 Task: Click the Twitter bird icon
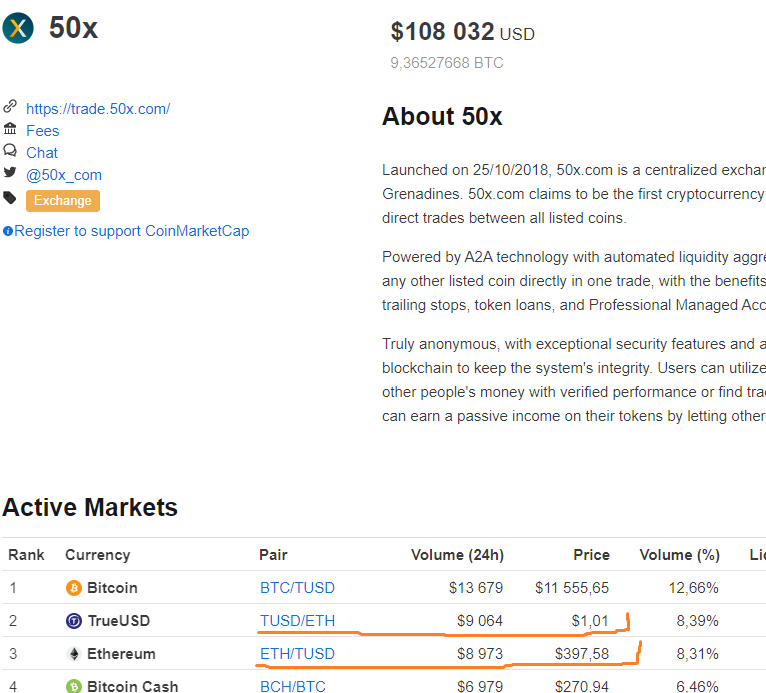[x=10, y=172]
